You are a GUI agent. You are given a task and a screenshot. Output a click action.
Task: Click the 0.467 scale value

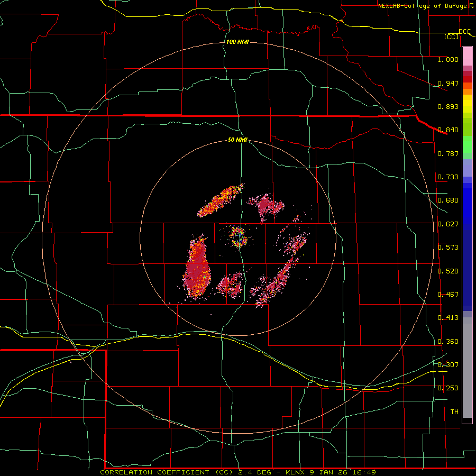[448, 295]
